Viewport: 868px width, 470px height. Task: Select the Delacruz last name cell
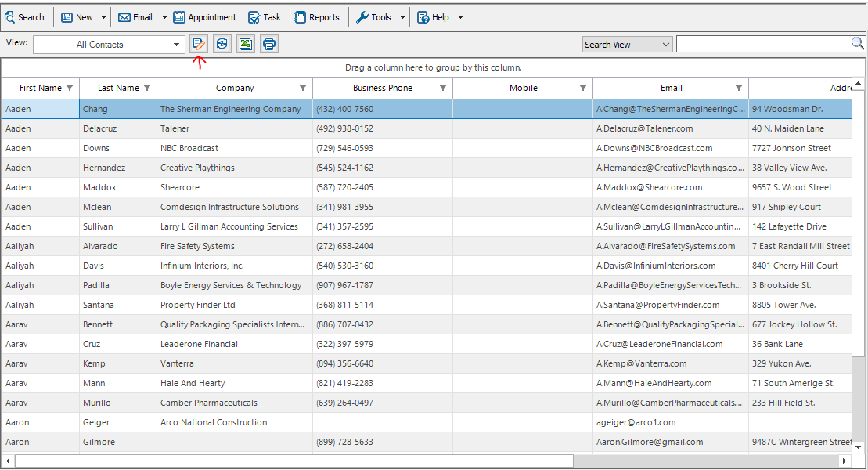click(118, 128)
